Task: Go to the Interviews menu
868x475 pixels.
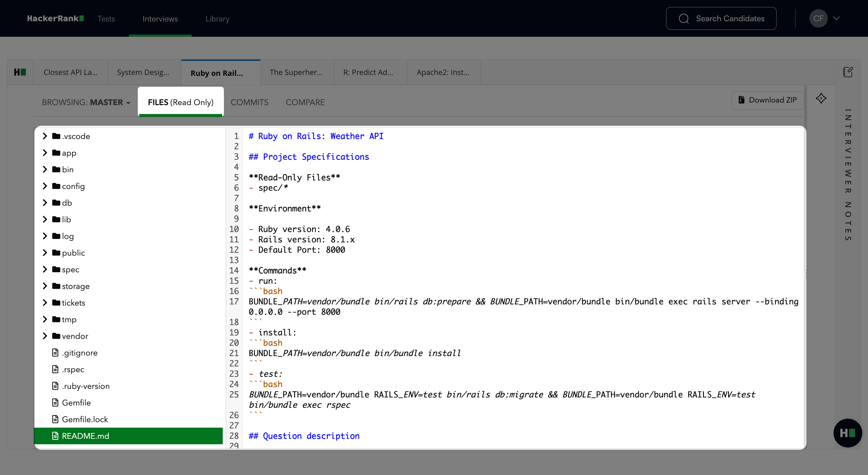Action: (x=160, y=19)
